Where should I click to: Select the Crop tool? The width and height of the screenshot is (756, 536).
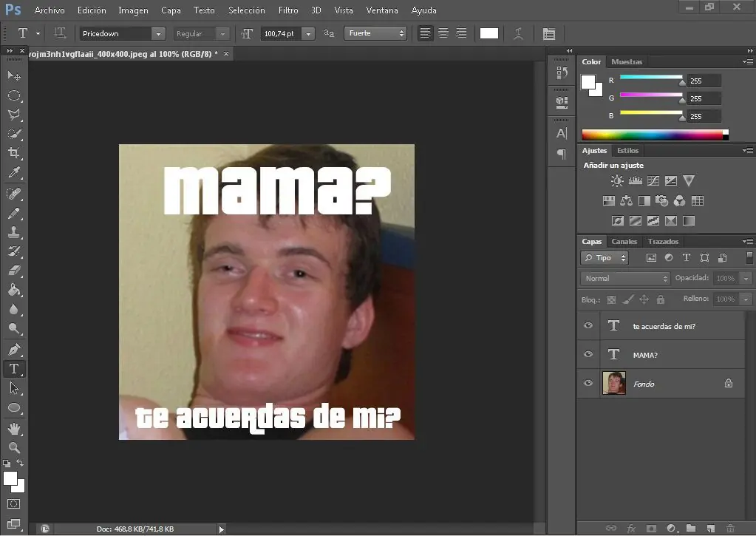[14, 154]
